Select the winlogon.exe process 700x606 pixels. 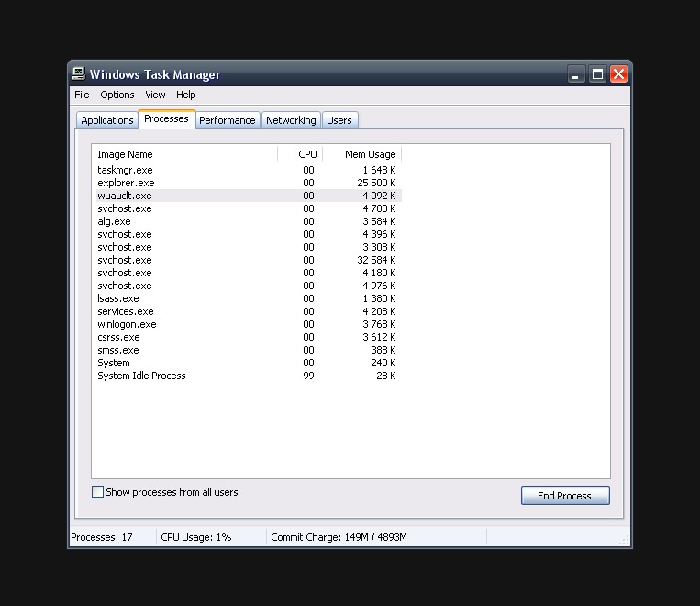[x=249, y=324]
